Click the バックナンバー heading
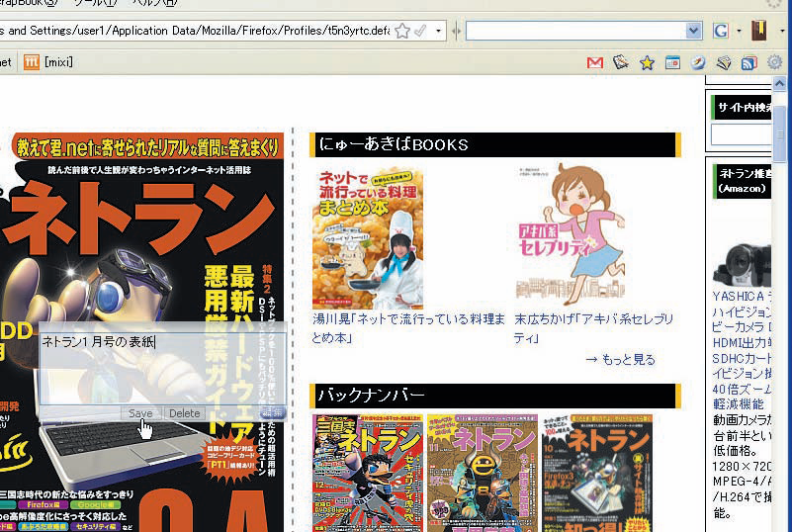792x532 pixels. [x=495, y=396]
